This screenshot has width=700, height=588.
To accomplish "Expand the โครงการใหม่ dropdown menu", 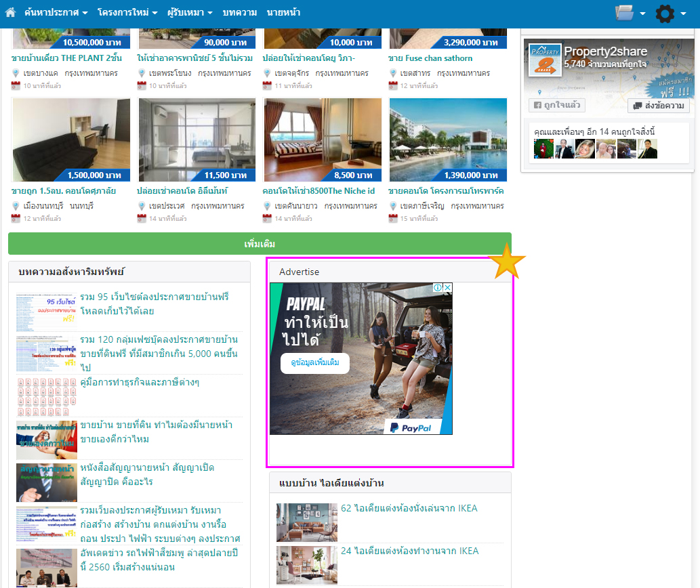I will pyautogui.click(x=127, y=13).
